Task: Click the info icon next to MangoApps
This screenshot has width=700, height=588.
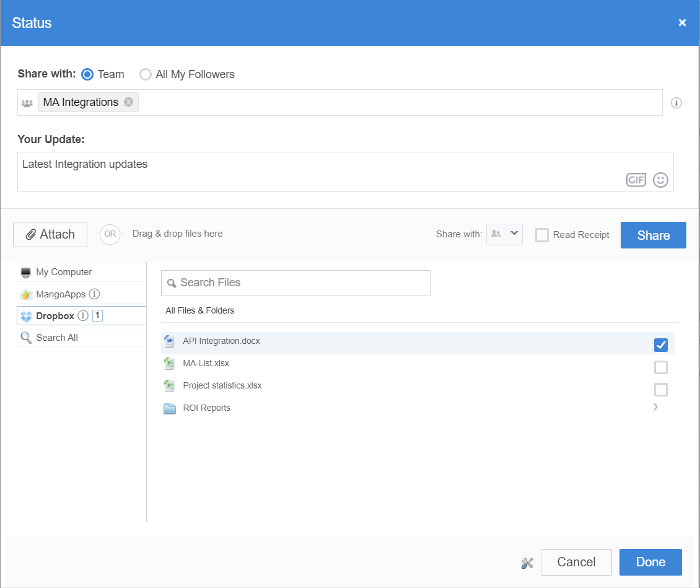Action: 94,294
